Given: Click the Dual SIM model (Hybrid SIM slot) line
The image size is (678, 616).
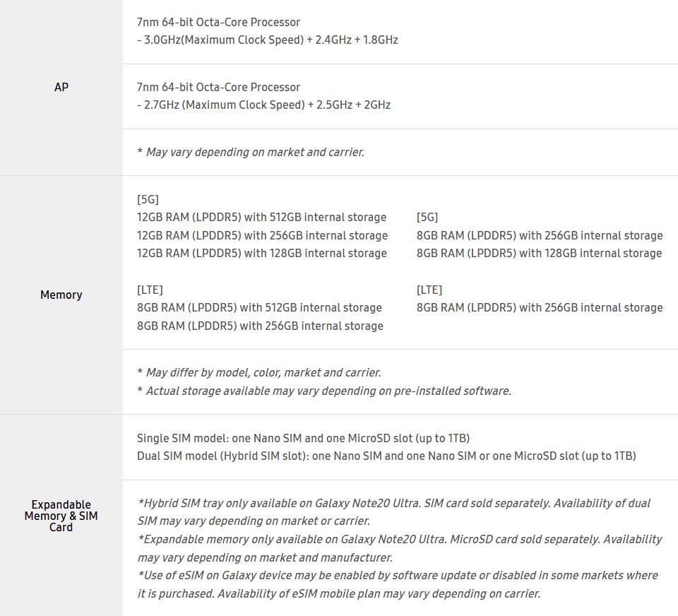Looking at the screenshot, I should [386, 456].
